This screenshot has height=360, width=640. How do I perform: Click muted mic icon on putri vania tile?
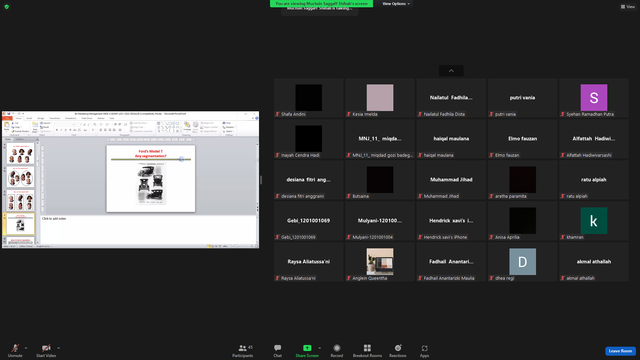[491, 114]
